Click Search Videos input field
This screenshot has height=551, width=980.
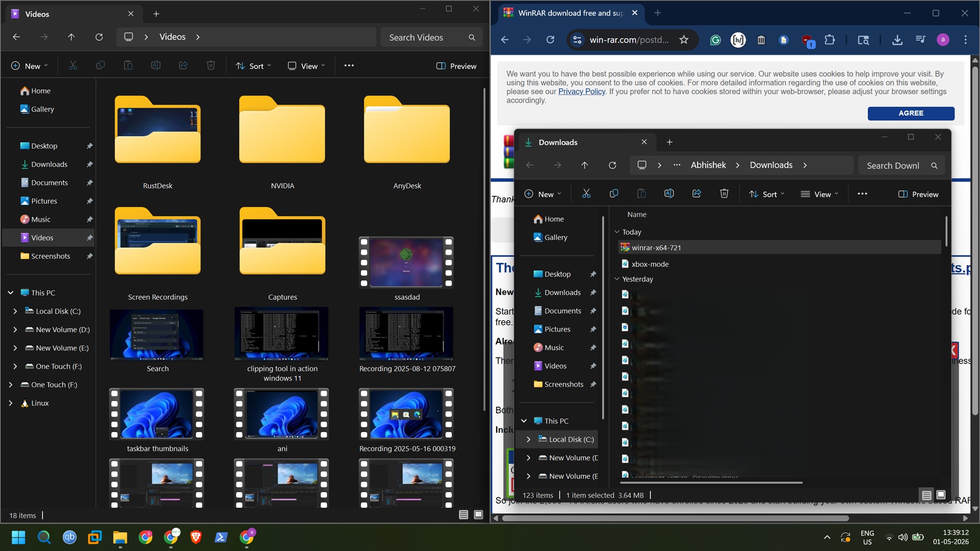(431, 37)
